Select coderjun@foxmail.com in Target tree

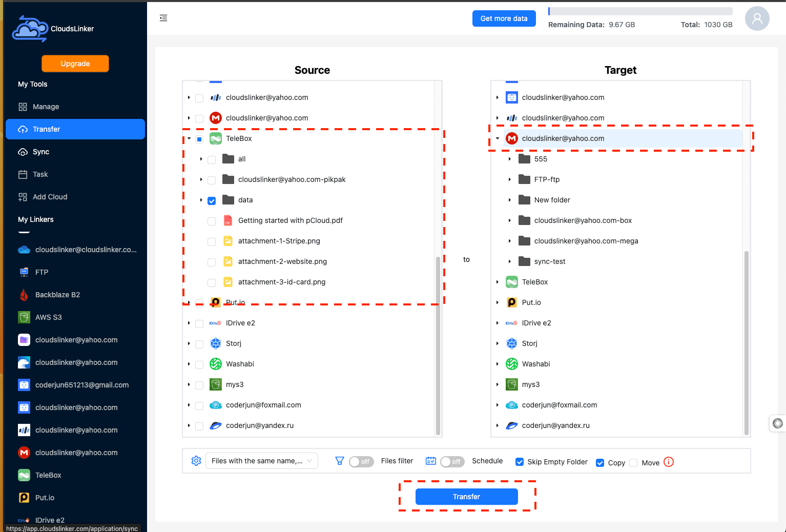pos(560,405)
